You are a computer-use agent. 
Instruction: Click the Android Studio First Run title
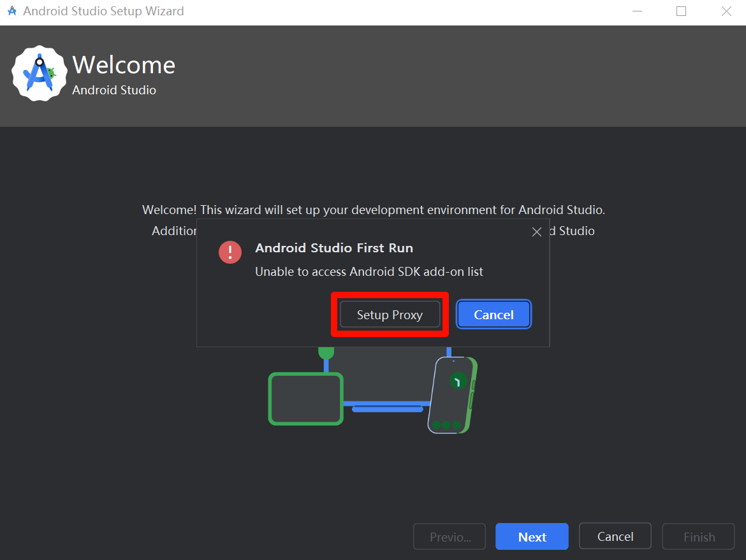pyautogui.click(x=333, y=248)
